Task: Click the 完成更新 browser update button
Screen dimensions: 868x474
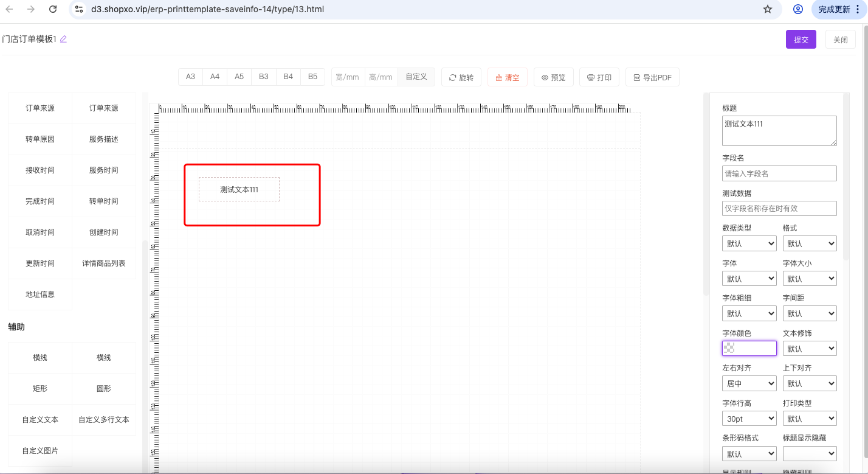Action: (835, 9)
